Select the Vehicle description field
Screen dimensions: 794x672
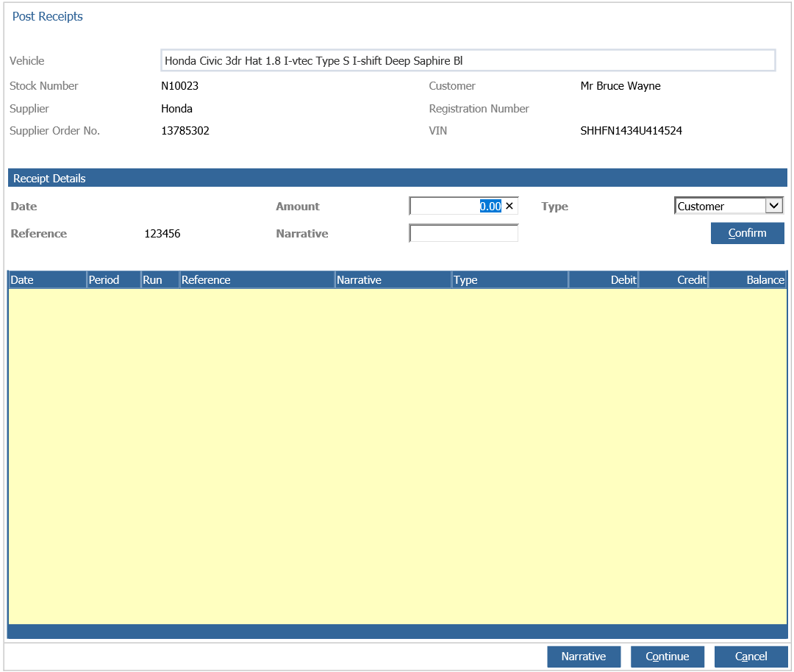click(468, 60)
